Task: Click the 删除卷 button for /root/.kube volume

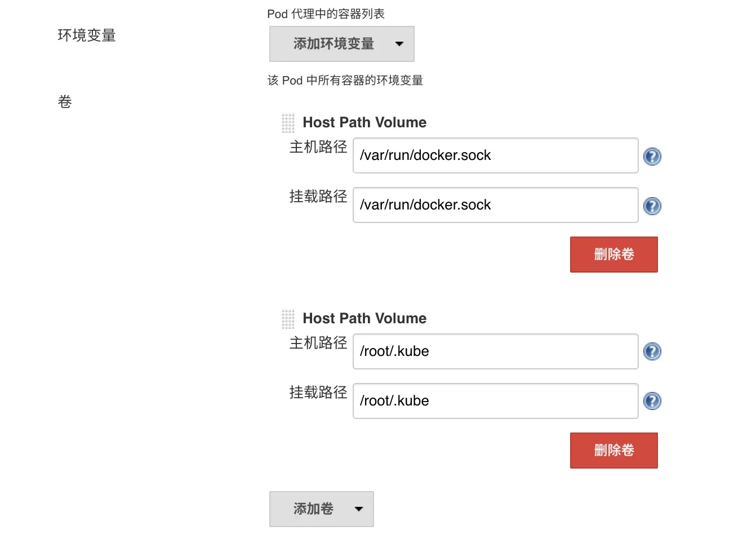Action: pos(613,450)
